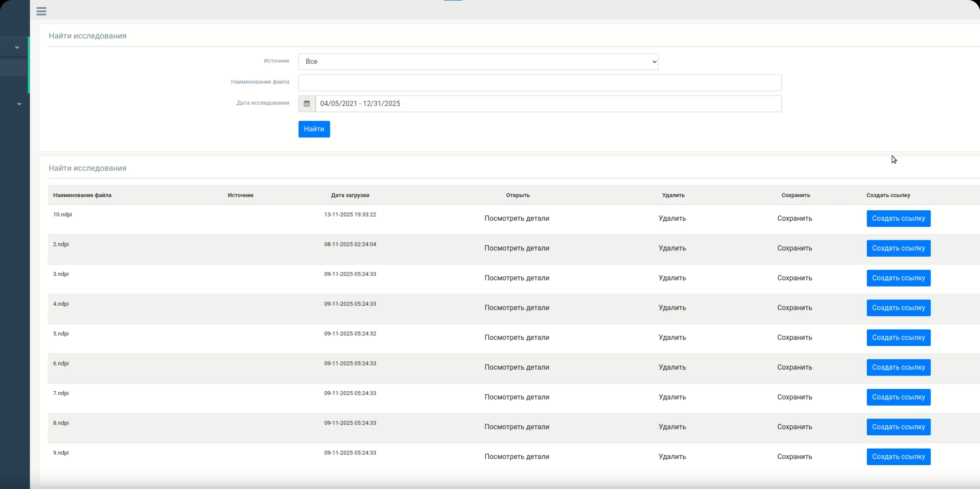The height and width of the screenshot is (489, 980).
Task: View details of 10.ndpi
Action: [x=517, y=219]
